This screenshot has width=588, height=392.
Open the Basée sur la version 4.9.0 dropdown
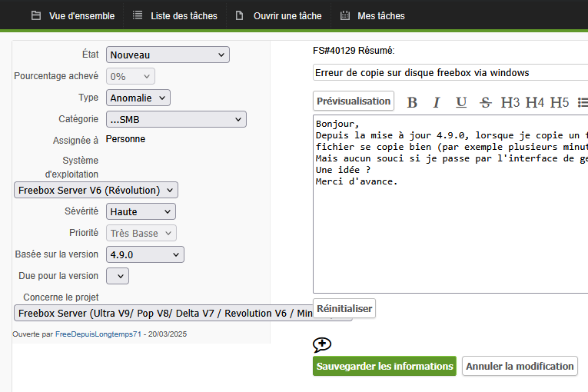[x=145, y=254]
